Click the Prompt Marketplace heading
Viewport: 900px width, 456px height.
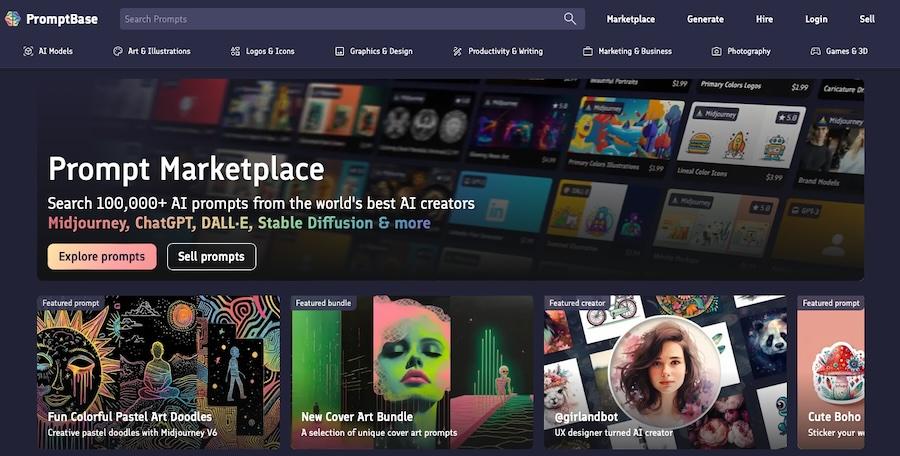click(x=186, y=169)
